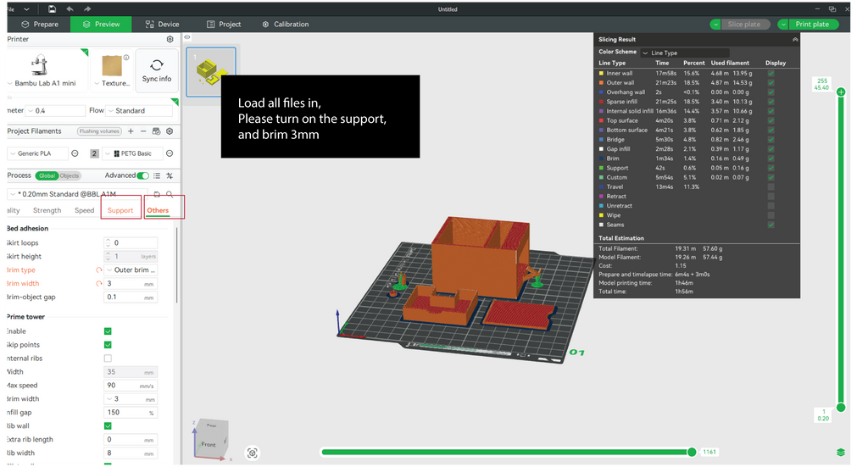Click the horizontal move slider handle
This screenshot has height=467, width=868.
[692, 452]
